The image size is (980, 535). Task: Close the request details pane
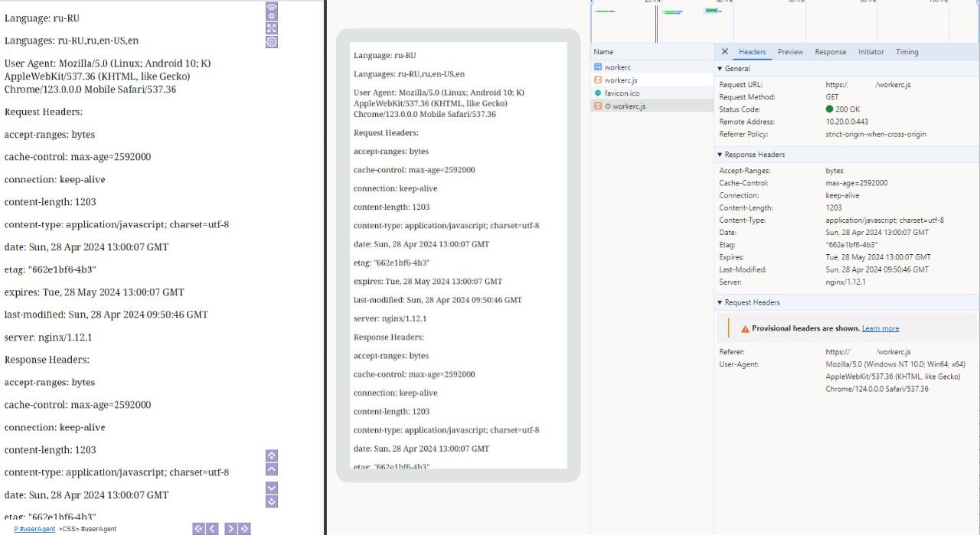[724, 52]
